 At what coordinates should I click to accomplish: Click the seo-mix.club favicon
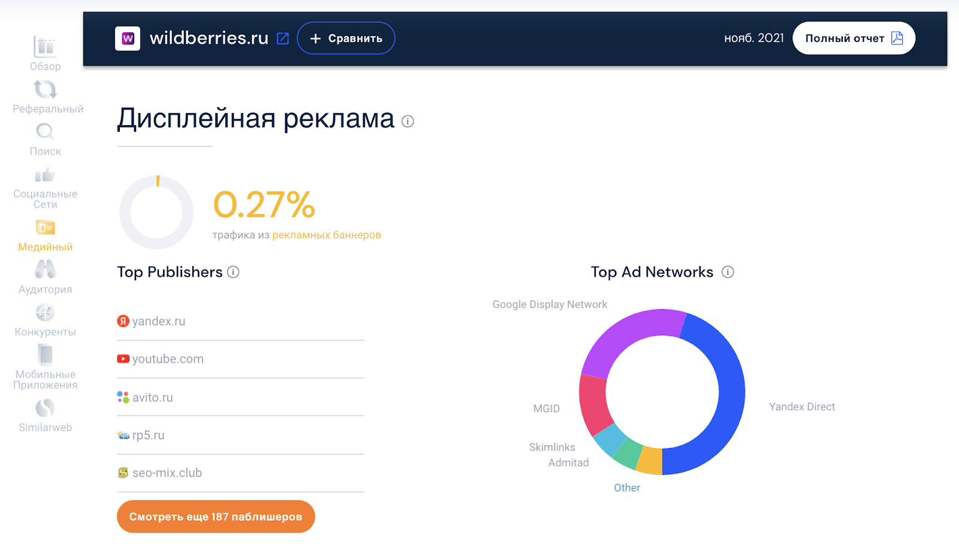[123, 473]
